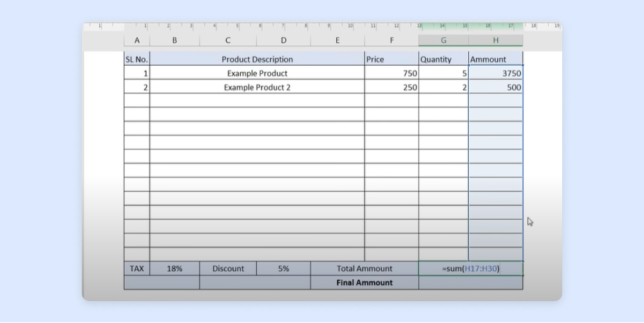The height and width of the screenshot is (323, 644).
Task: Click the 'SL No.' header cell
Action: point(137,59)
